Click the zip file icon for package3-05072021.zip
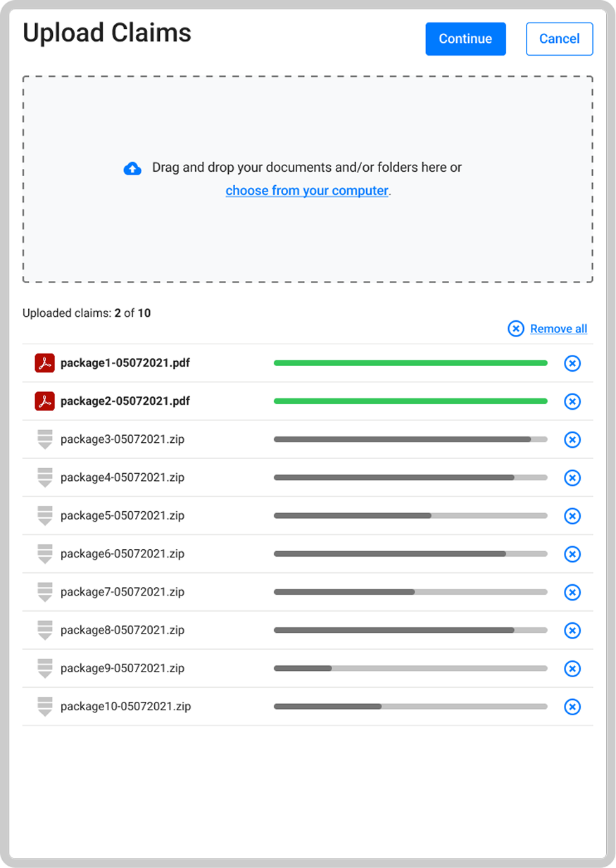This screenshot has height=868, width=616. pyautogui.click(x=45, y=439)
